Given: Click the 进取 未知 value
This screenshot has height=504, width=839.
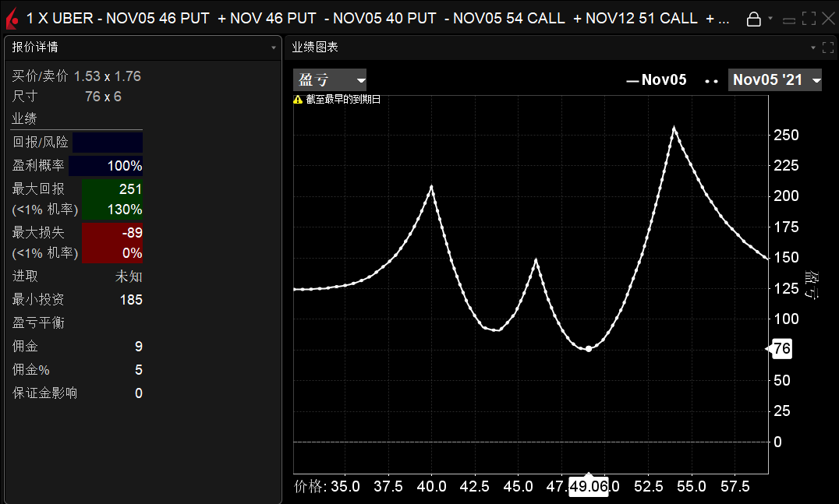Looking at the screenshot, I should 129,277.
